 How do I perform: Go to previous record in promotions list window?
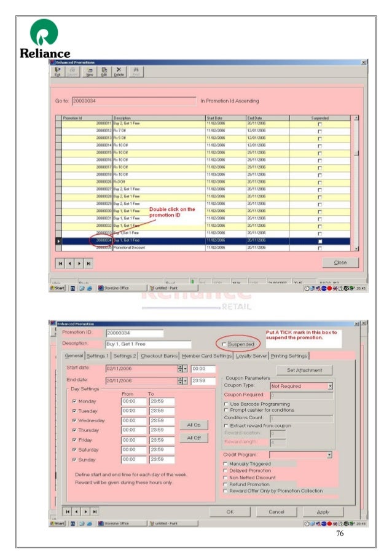click(69, 263)
